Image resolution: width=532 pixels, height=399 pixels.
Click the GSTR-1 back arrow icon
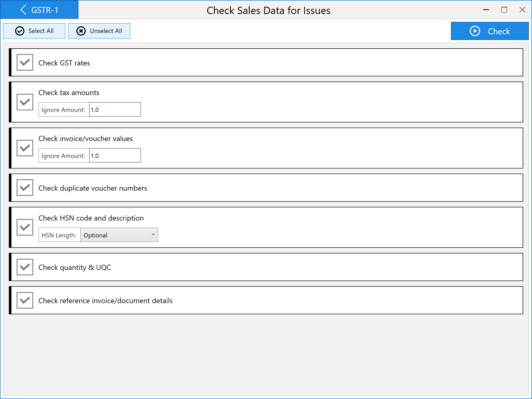23,10
